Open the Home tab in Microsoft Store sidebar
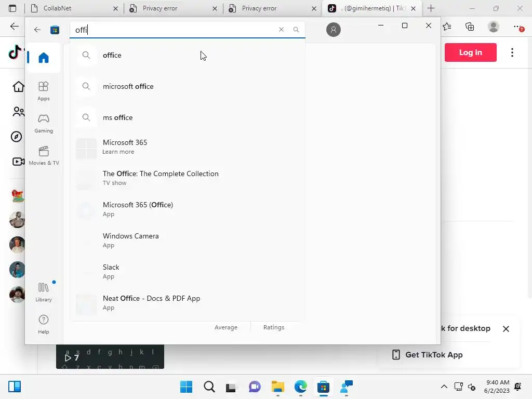This screenshot has width=532, height=399. [x=44, y=58]
